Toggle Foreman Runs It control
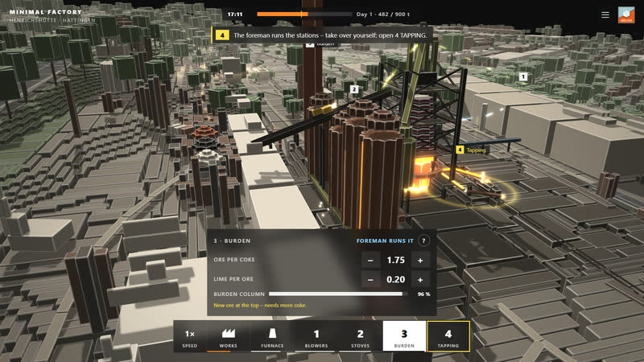Viewport: 644px width, 362px height. coord(385,241)
